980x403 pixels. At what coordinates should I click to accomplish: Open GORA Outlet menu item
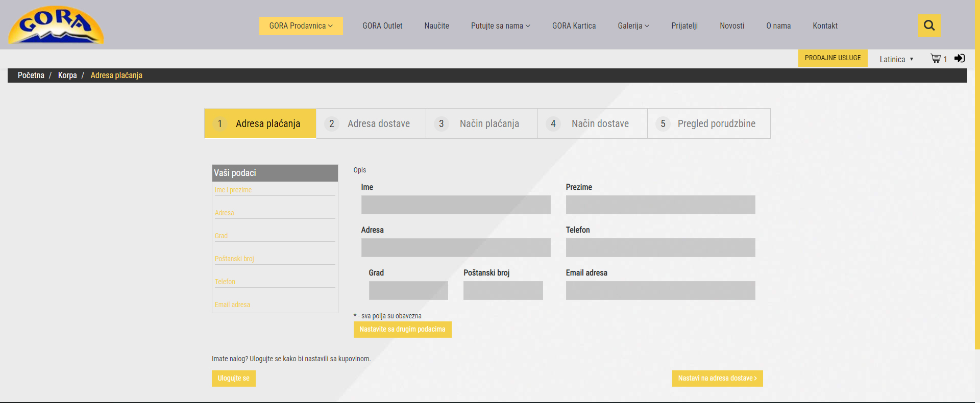382,26
